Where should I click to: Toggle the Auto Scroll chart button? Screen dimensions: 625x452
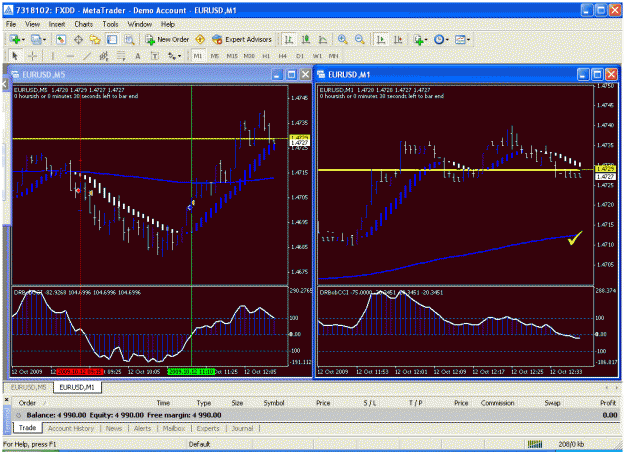click(381, 39)
